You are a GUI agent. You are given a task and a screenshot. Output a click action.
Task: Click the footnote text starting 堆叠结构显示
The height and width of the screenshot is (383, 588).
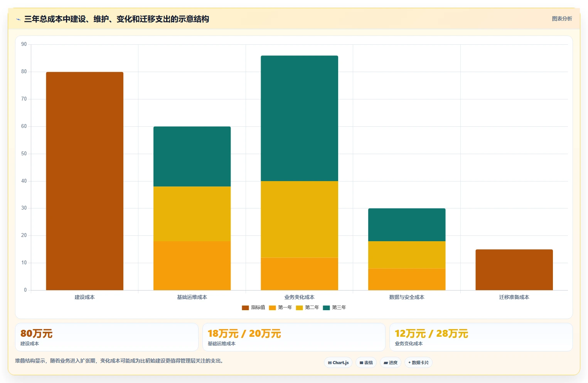tap(120, 361)
